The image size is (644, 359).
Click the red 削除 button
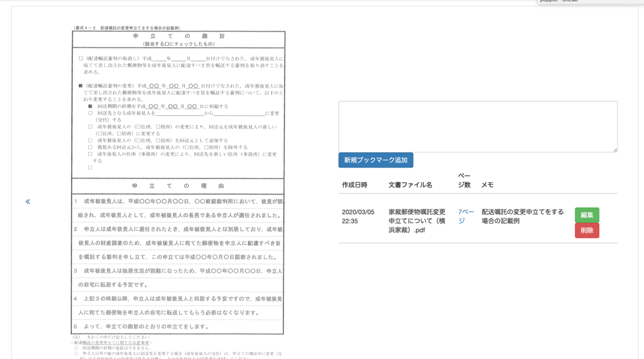click(587, 231)
